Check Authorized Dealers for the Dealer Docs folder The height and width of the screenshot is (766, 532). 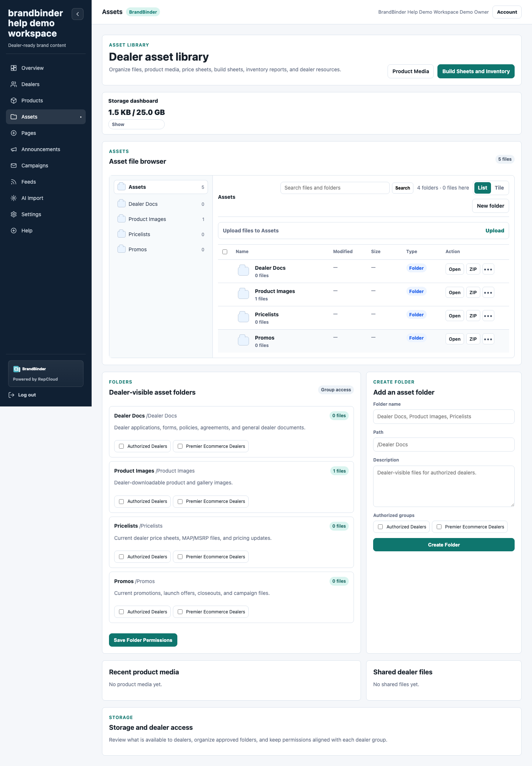[x=121, y=446]
